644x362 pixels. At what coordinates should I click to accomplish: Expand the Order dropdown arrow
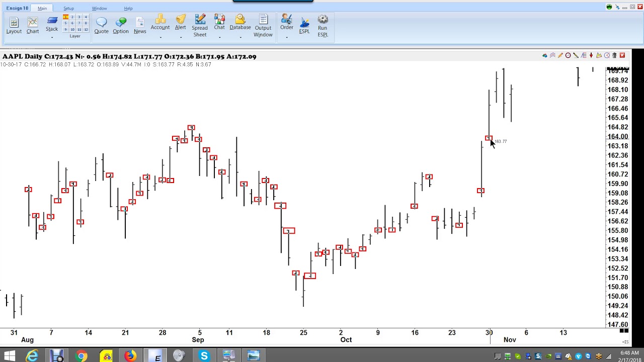(287, 37)
